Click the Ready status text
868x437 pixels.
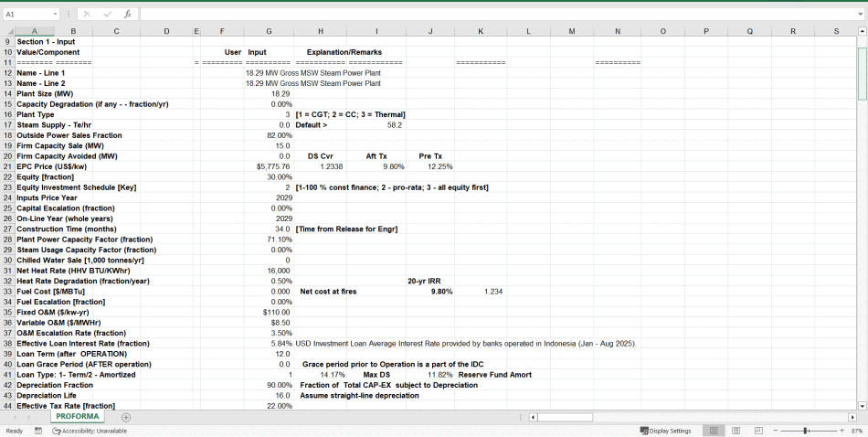click(15, 431)
